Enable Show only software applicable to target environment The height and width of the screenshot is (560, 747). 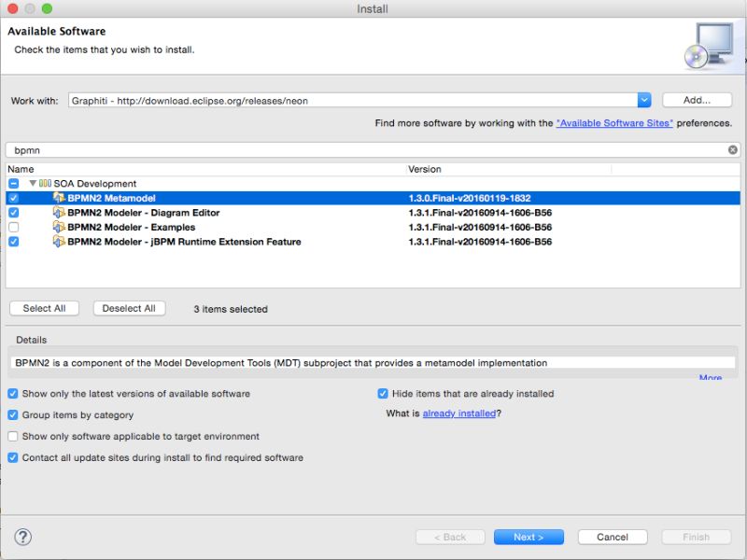pyautogui.click(x=13, y=436)
